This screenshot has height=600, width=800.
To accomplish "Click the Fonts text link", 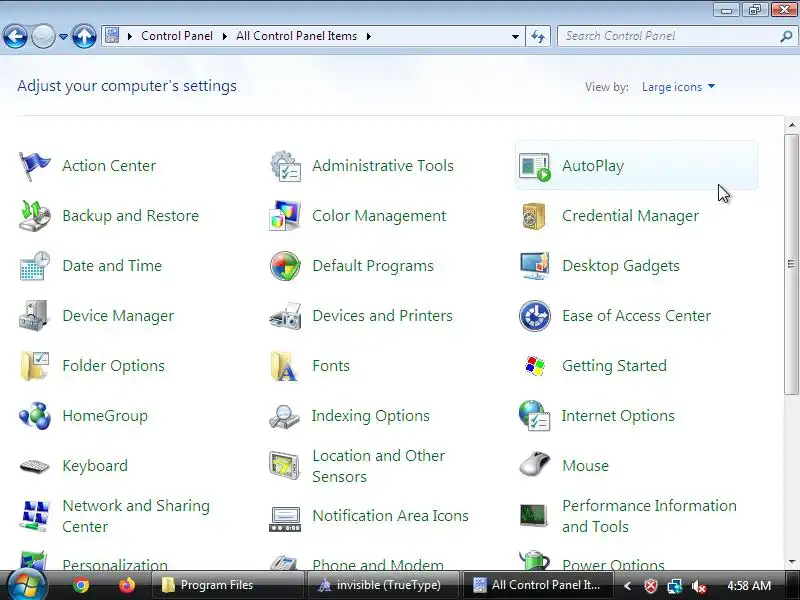I will click(x=331, y=366).
